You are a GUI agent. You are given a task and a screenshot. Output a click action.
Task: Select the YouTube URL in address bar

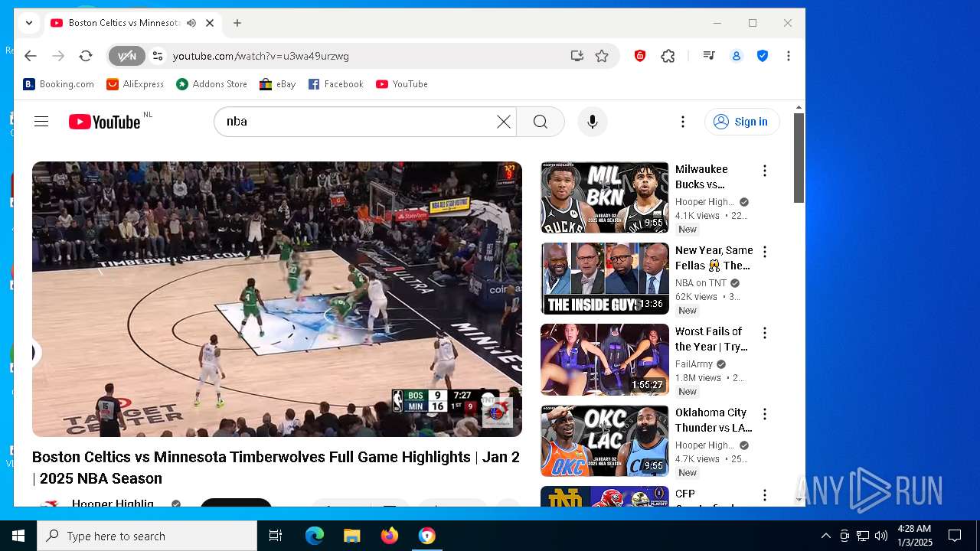261,56
